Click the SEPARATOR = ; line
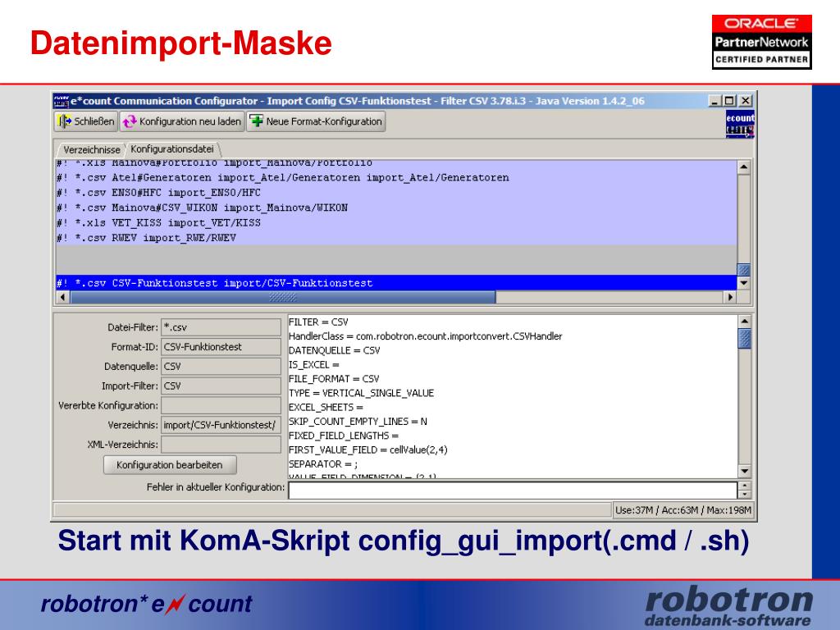The width and height of the screenshot is (840, 630). pos(323,464)
